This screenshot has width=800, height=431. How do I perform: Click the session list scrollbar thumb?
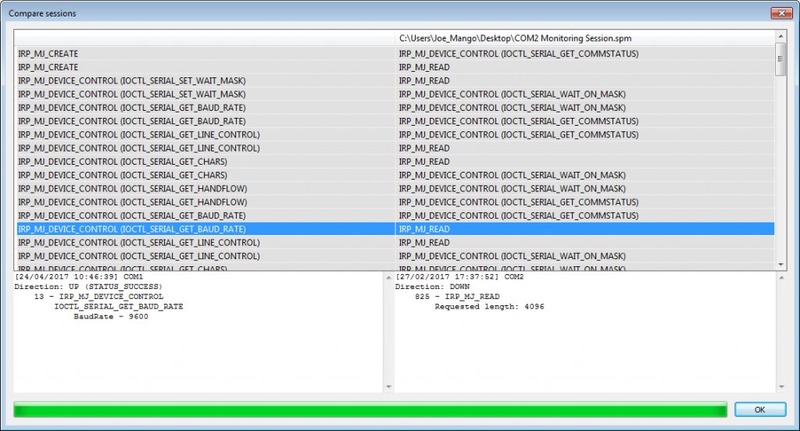780,59
